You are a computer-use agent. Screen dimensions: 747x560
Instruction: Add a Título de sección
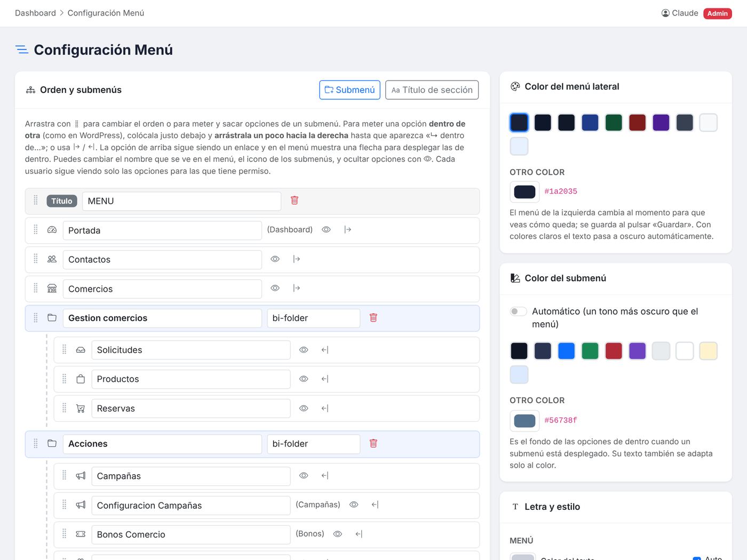click(432, 90)
